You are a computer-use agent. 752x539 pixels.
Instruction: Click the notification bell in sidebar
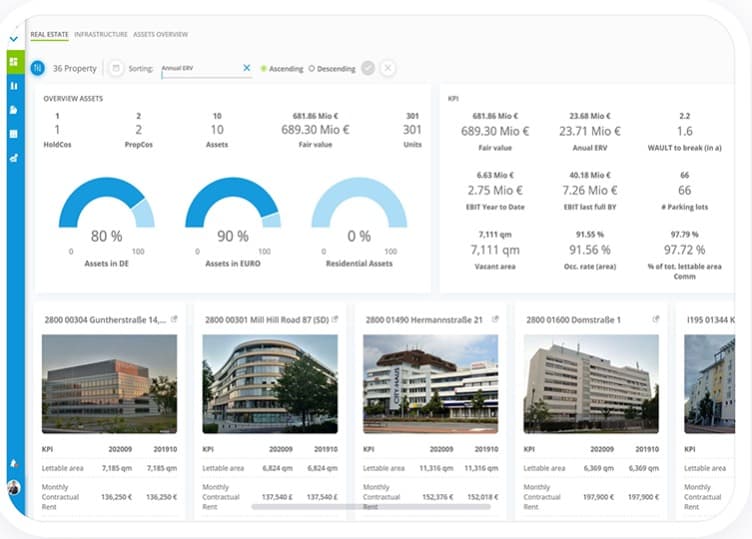pyautogui.click(x=14, y=463)
